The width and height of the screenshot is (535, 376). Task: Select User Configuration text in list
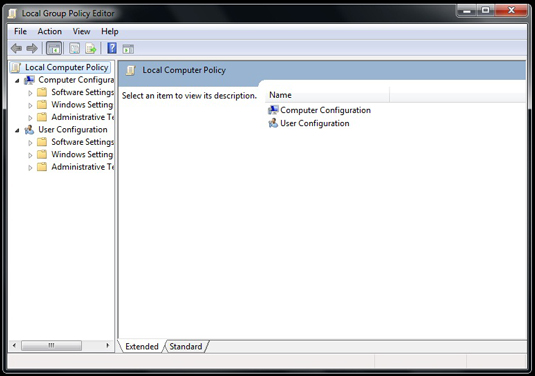(315, 123)
